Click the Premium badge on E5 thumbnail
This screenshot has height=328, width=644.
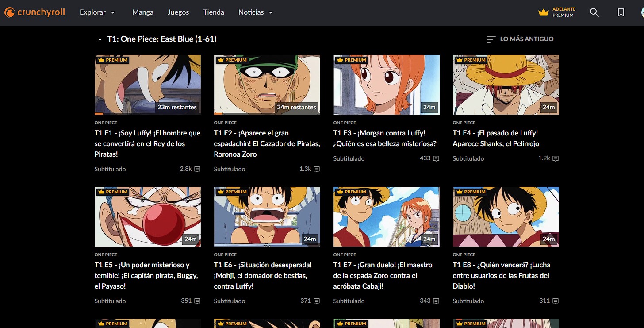coord(112,192)
